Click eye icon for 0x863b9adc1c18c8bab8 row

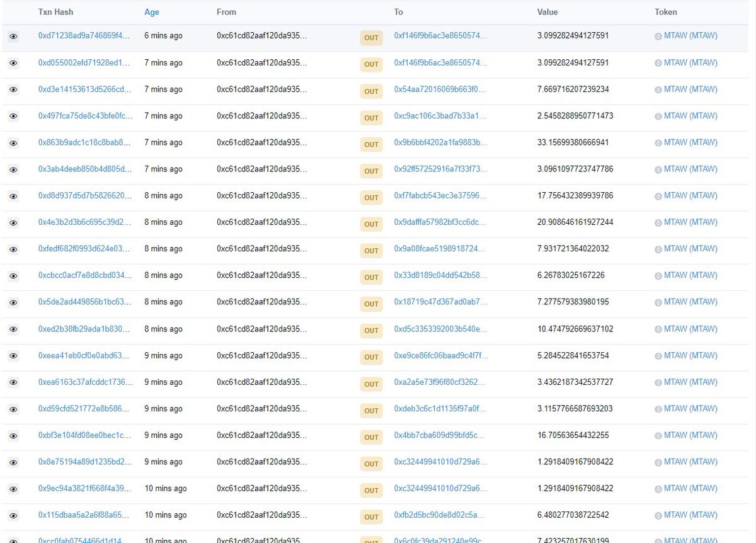tap(13, 144)
